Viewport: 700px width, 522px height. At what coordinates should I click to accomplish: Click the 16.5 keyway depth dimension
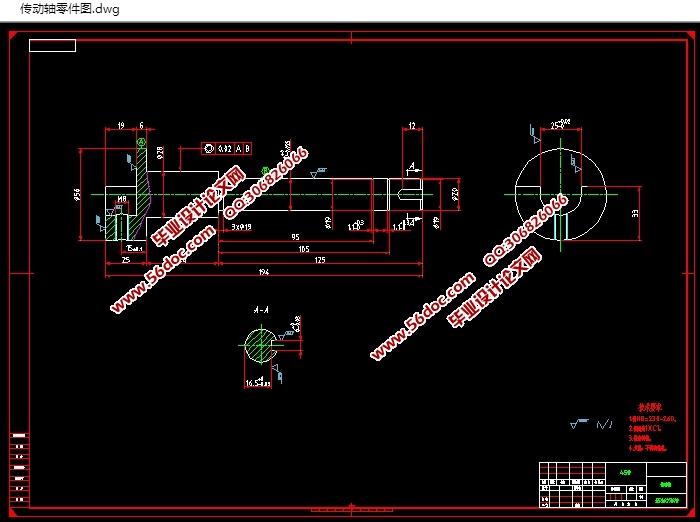tap(258, 383)
